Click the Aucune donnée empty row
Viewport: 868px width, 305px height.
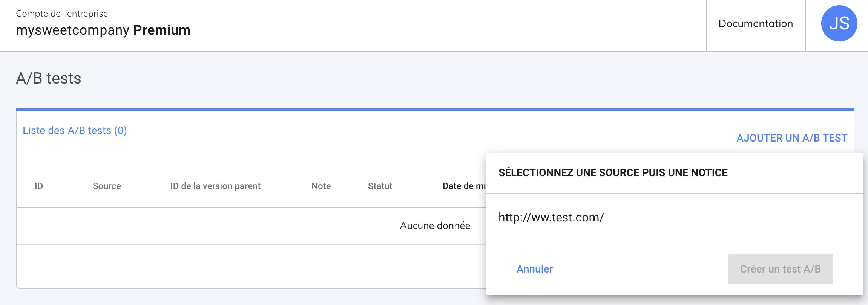[435, 226]
